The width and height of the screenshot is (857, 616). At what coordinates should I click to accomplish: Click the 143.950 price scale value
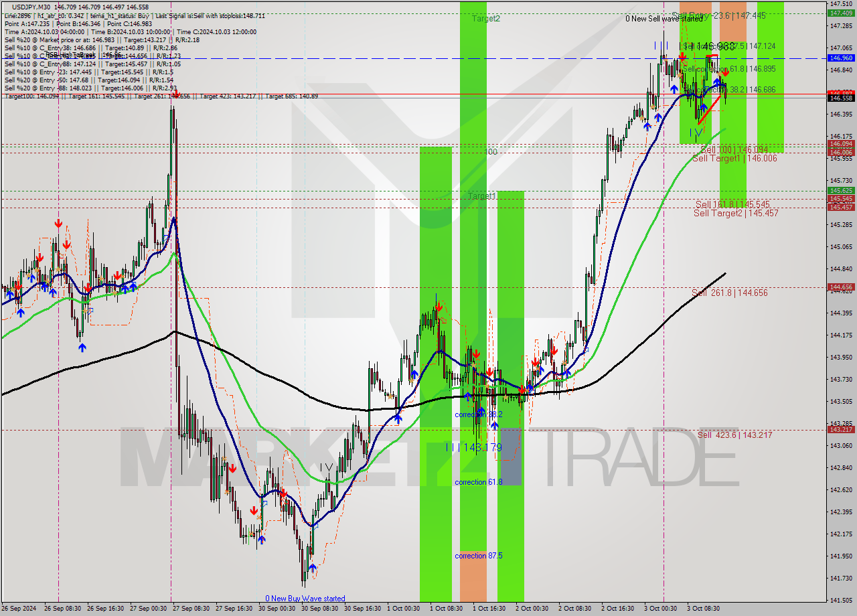click(841, 358)
